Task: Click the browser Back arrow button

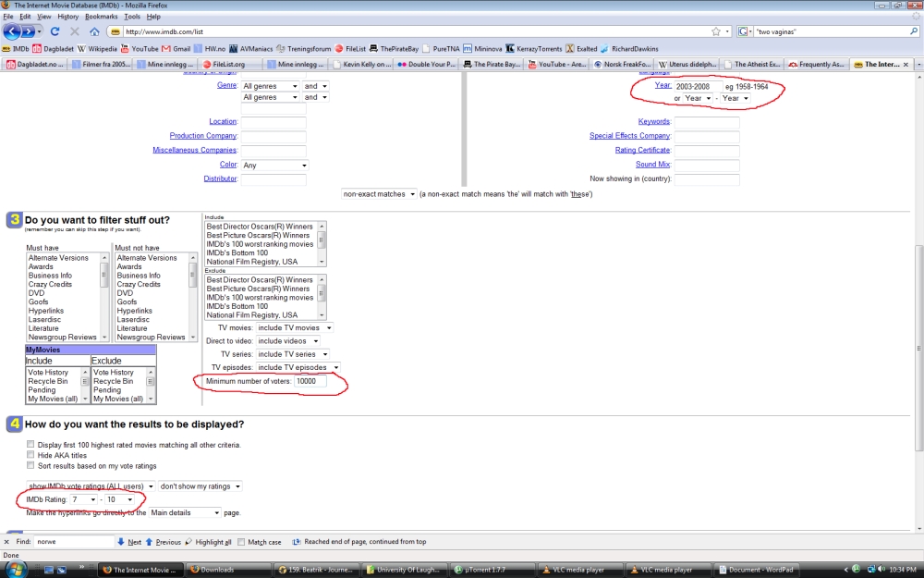Action: click(x=12, y=31)
